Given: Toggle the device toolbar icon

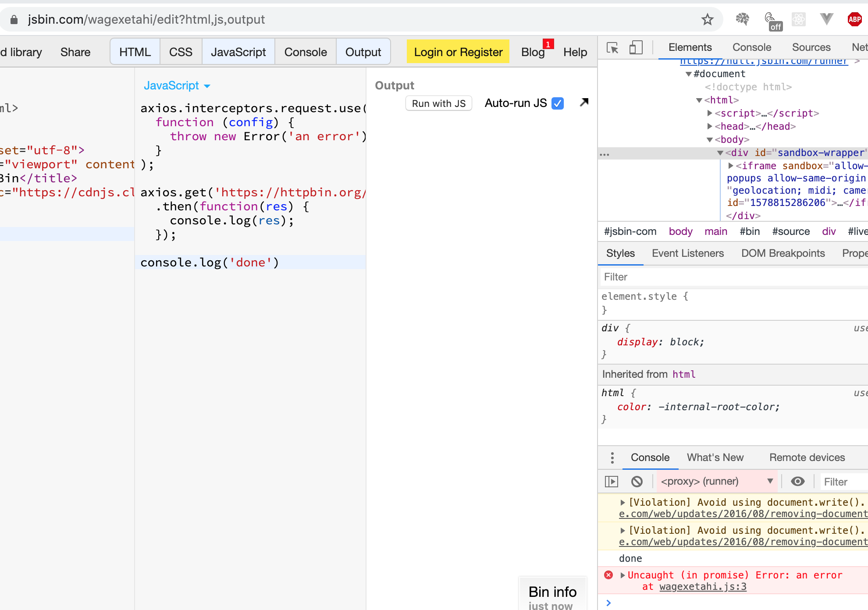Looking at the screenshot, I should [636, 47].
